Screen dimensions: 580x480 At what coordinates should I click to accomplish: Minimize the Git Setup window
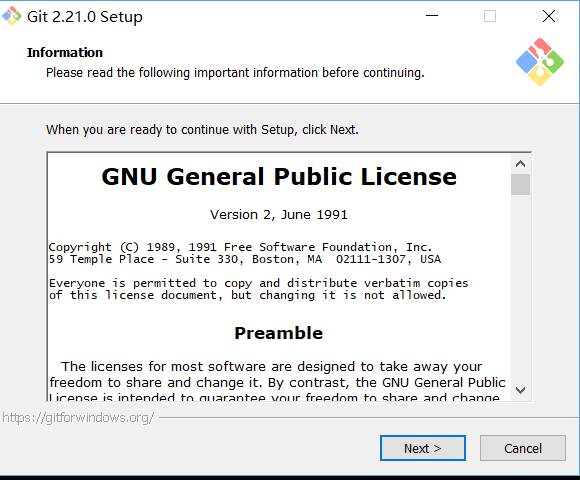coord(432,16)
